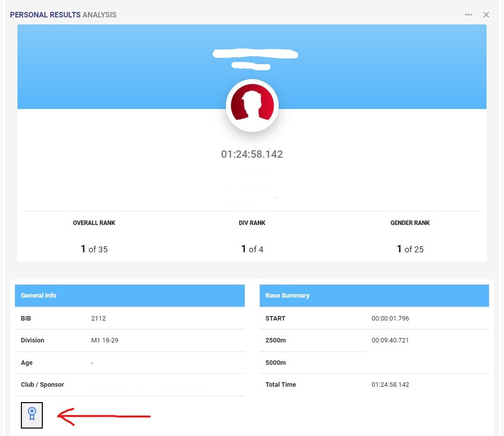Select the BIB number 2112
The width and height of the screenshot is (504, 436).
(x=99, y=319)
